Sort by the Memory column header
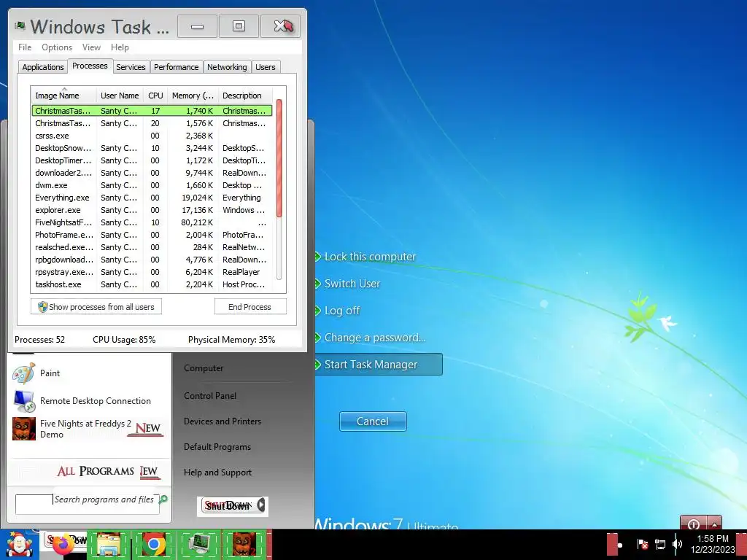Viewport: 747px width, 560px height. click(x=193, y=96)
